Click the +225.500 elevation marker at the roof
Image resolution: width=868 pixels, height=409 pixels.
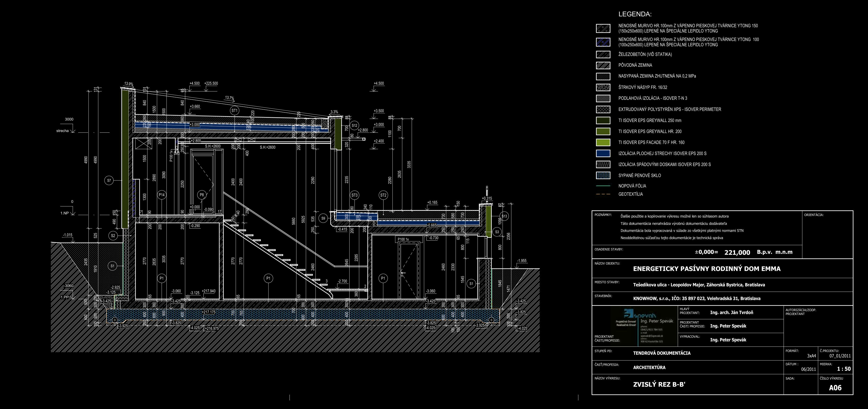tap(211, 83)
